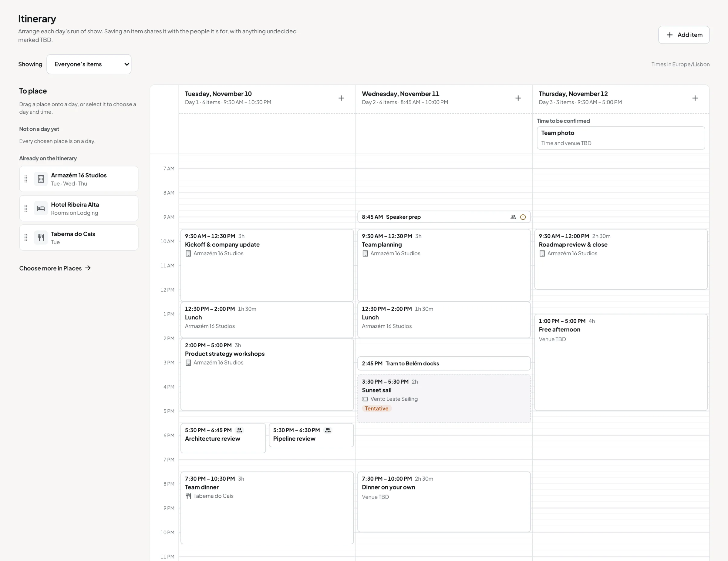The height and width of the screenshot is (561, 728).
Task: Click drag handle on Hotel Ribeira Alta card
Action: 26,208
